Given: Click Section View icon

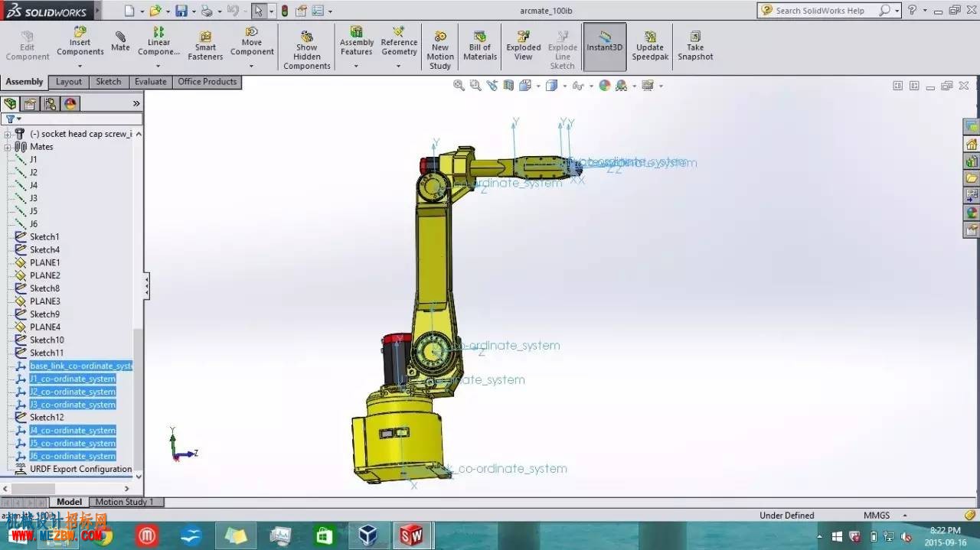Looking at the screenshot, I should (x=508, y=86).
